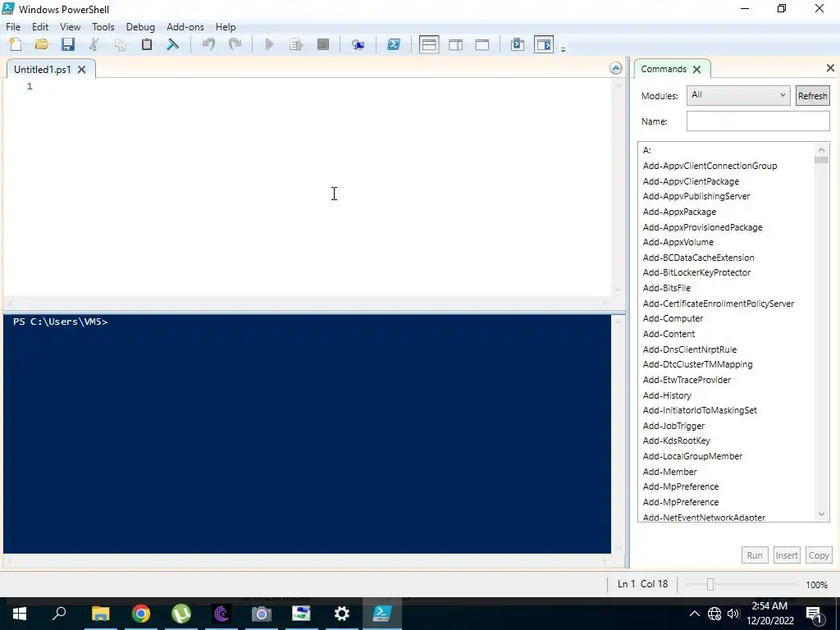
Task: Open toolbar overflow options arrow
Action: [563, 49]
